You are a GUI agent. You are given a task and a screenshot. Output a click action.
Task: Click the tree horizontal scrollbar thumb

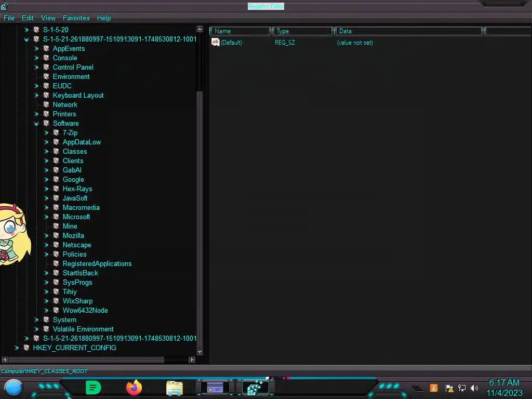tap(87, 360)
